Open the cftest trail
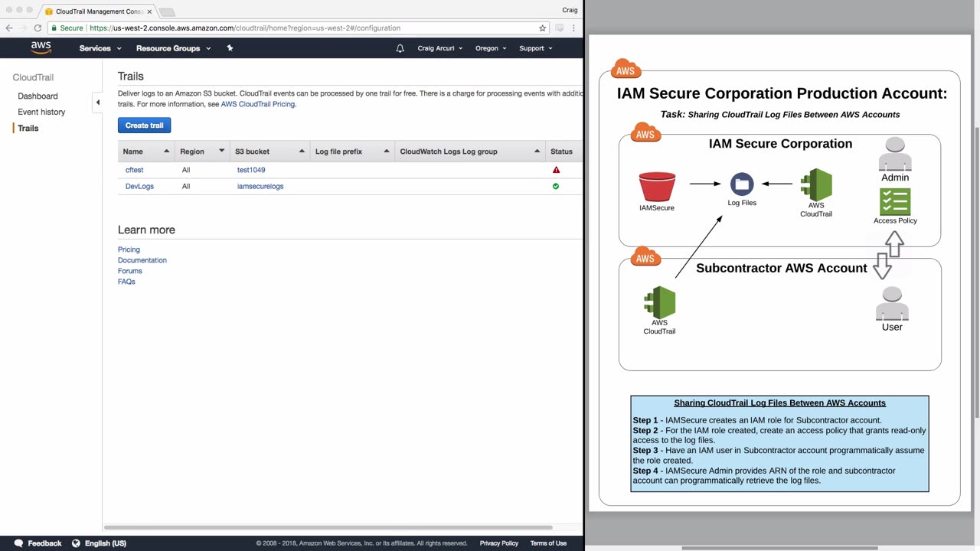The height and width of the screenshot is (551, 980). [134, 170]
